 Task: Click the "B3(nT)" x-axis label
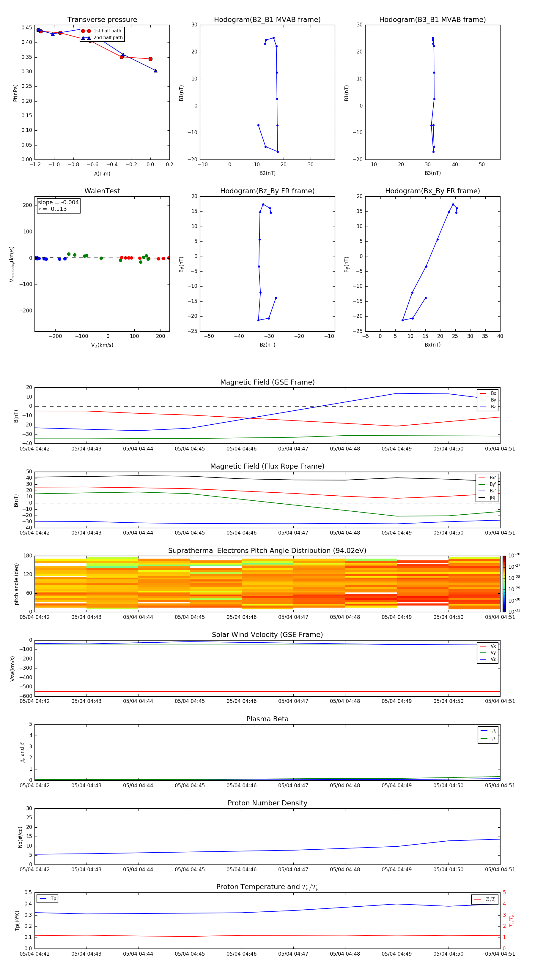pos(432,173)
